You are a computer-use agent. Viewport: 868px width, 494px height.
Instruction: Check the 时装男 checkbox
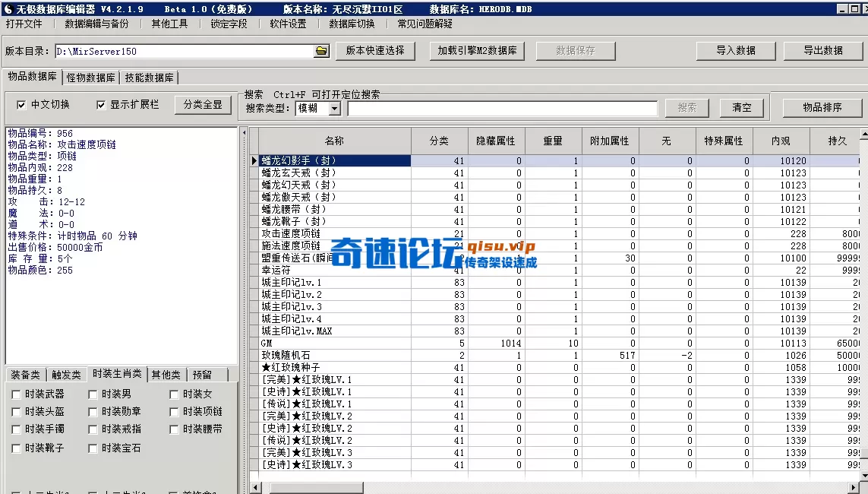[93, 394]
